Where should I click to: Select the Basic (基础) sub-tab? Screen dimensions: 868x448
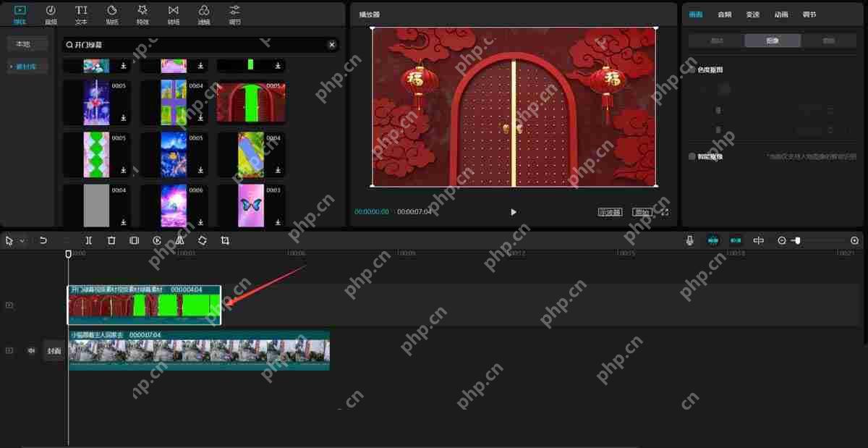(x=717, y=41)
